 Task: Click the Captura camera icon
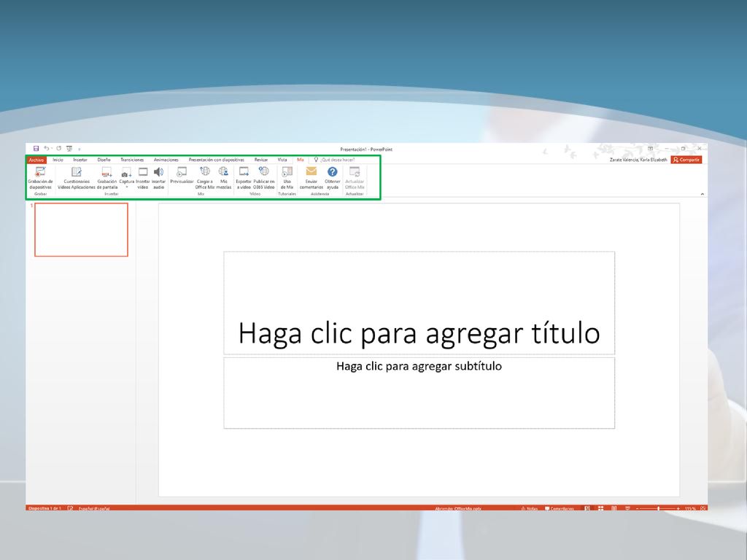point(126,172)
